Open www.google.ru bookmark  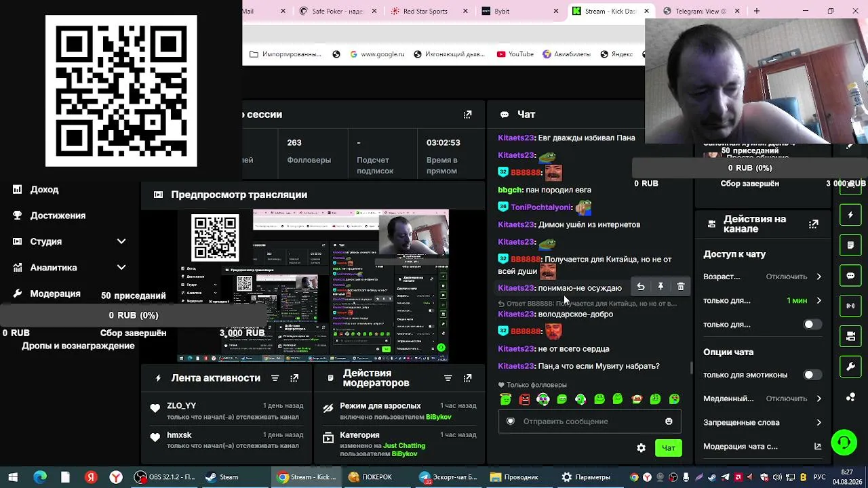point(377,54)
